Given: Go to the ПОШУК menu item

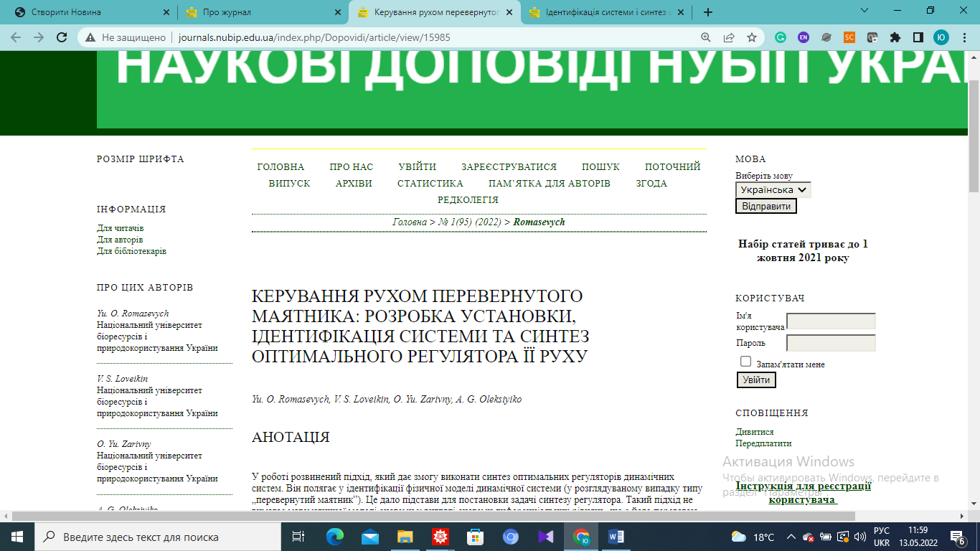Looking at the screenshot, I should coord(600,167).
